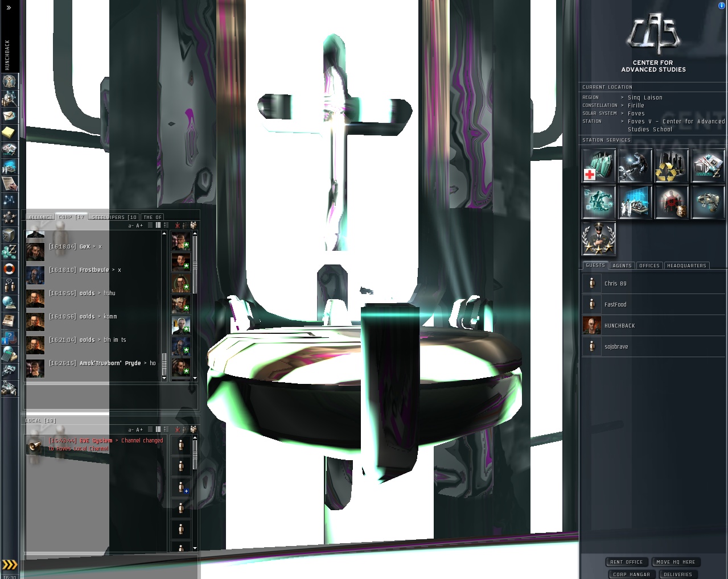Open the Medical cloning station service
The image size is (728, 579).
[599, 166]
